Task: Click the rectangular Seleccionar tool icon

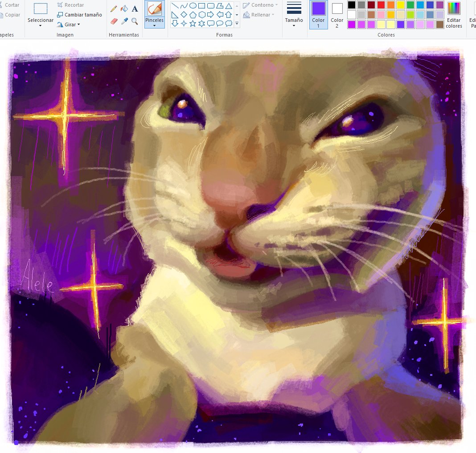Action: (41, 8)
